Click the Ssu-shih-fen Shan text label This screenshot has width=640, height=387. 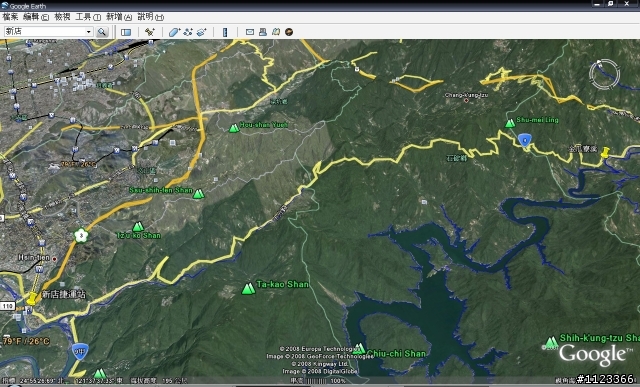click(161, 190)
